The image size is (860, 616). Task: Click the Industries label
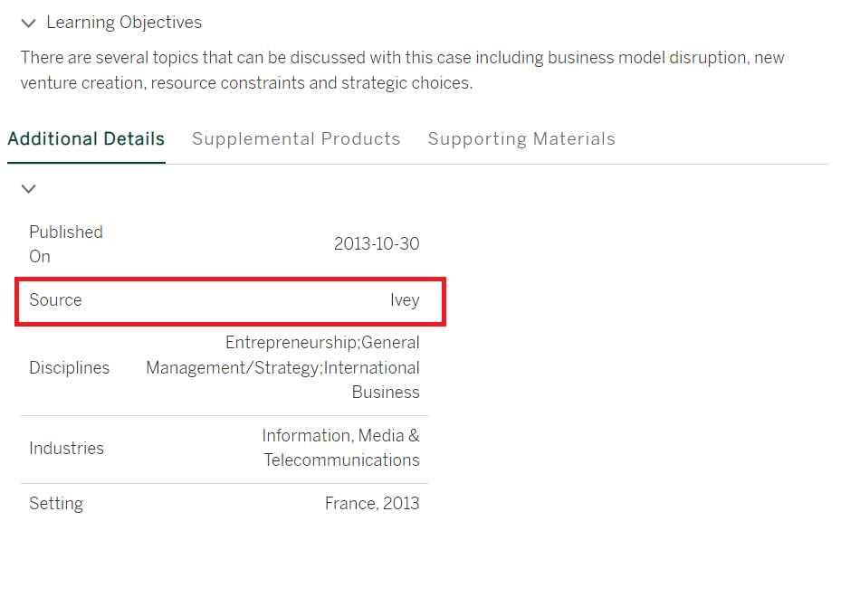coord(66,449)
